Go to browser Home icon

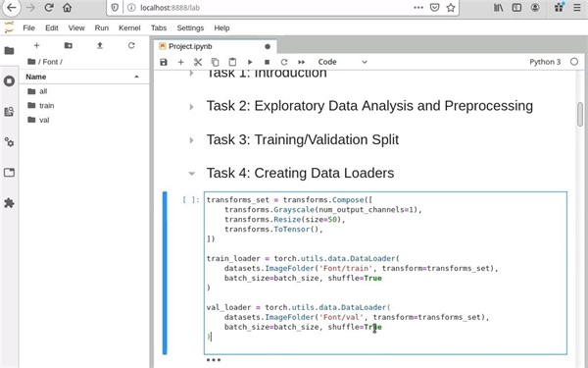(x=67, y=8)
